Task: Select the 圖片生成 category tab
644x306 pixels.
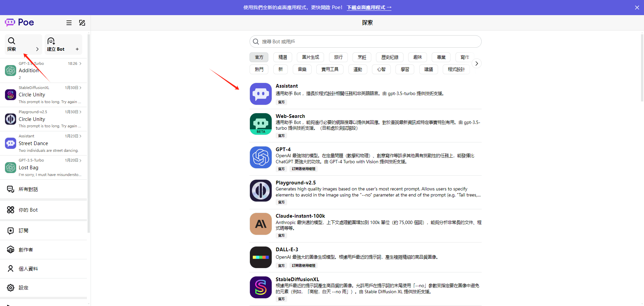Action: click(x=311, y=57)
